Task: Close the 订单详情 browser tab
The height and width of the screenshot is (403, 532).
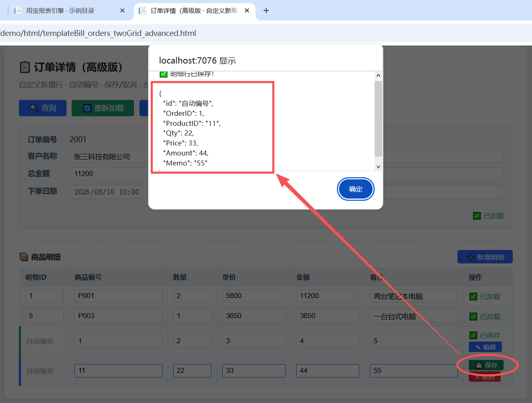Action: click(x=247, y=10)
